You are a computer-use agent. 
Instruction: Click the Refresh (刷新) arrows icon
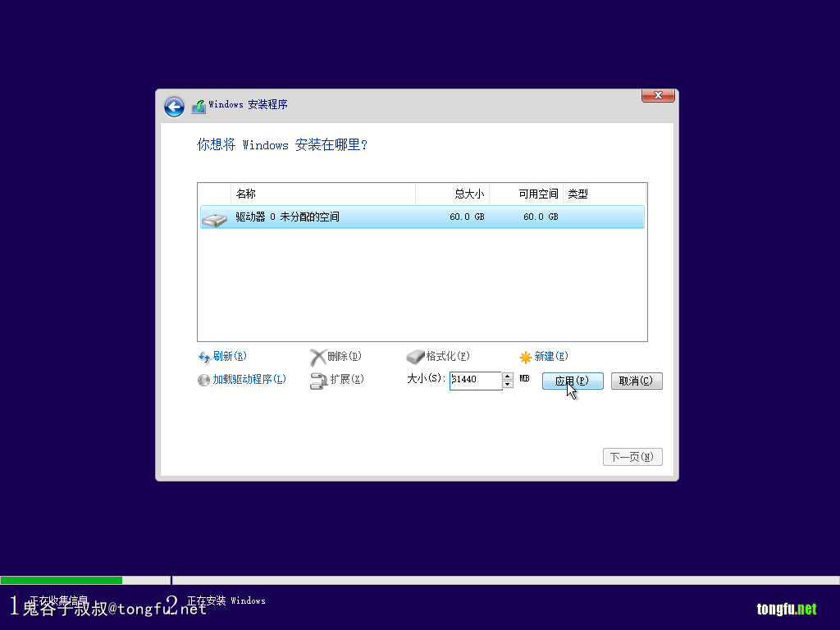(204, 357)
